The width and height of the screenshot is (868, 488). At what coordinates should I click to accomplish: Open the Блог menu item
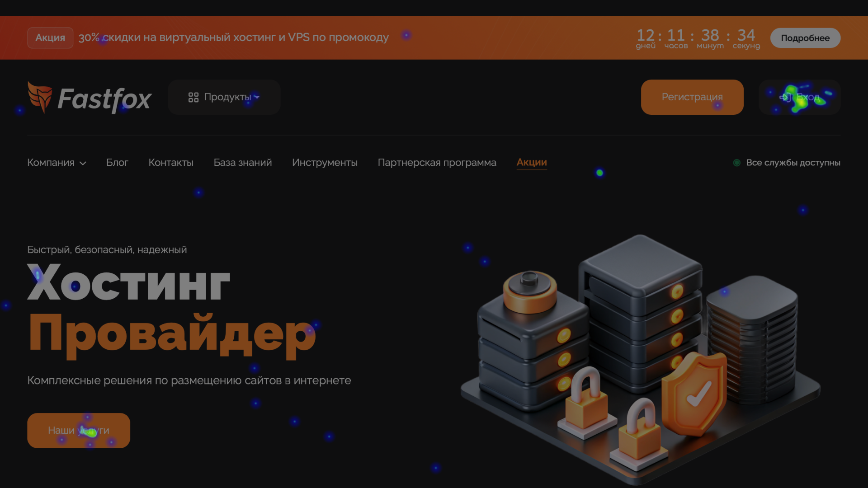117,163
